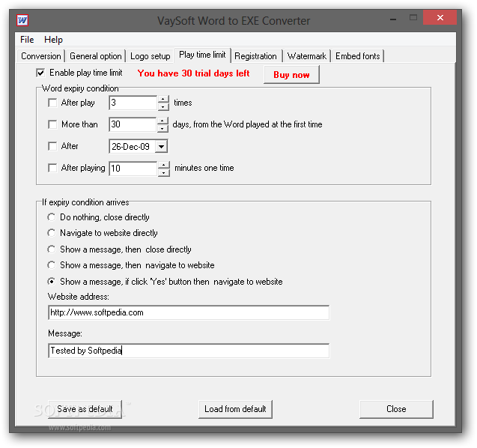Increase the After playing minutes value

click(164, 165)
